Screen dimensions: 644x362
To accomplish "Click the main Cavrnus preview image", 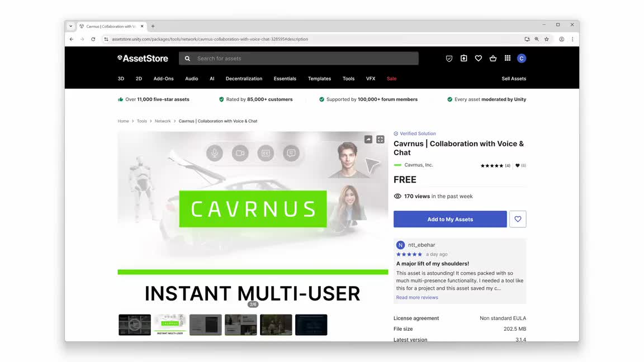I will tap(253, 221).
